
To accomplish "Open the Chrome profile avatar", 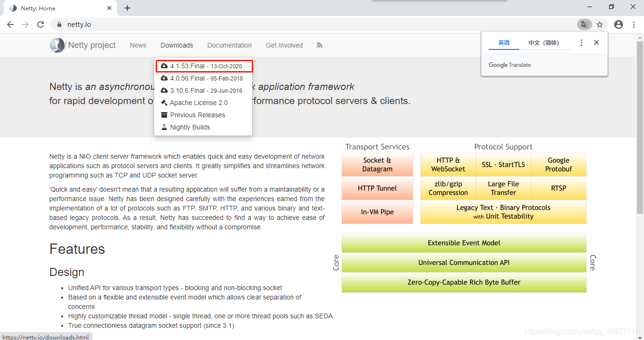I will [x=619, y=24].
